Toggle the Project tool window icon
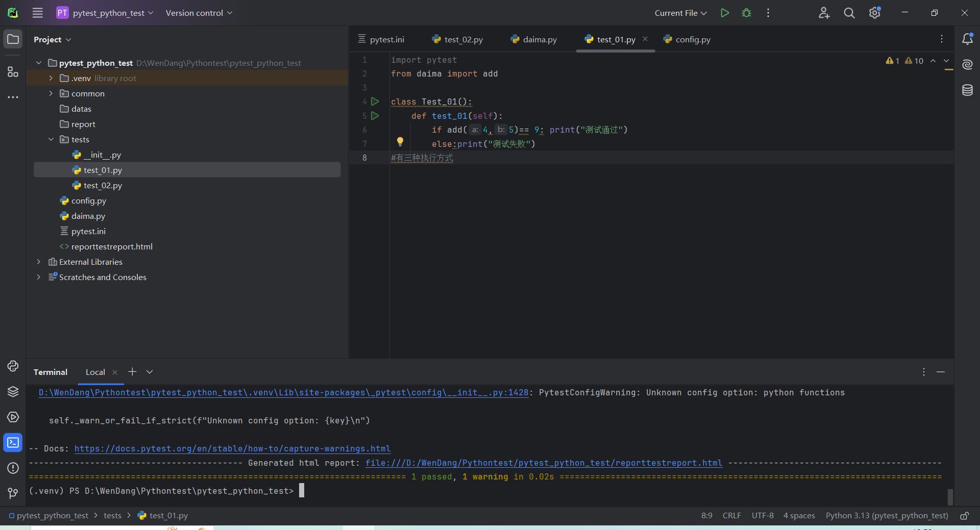 pos(13,39)
